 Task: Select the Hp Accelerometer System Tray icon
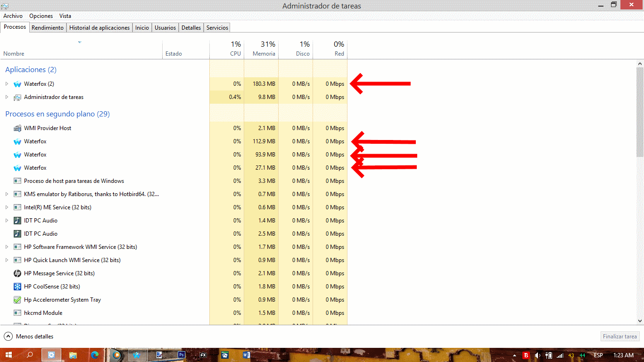(x=17, y=300)
